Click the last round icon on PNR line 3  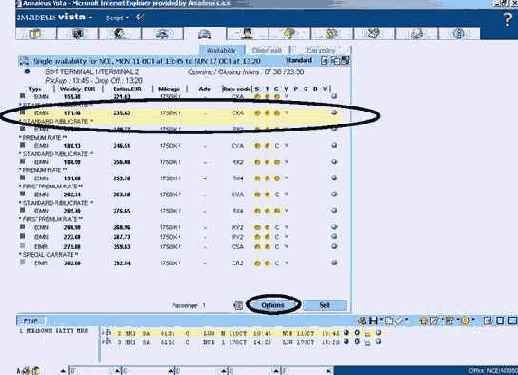(378, 341)
